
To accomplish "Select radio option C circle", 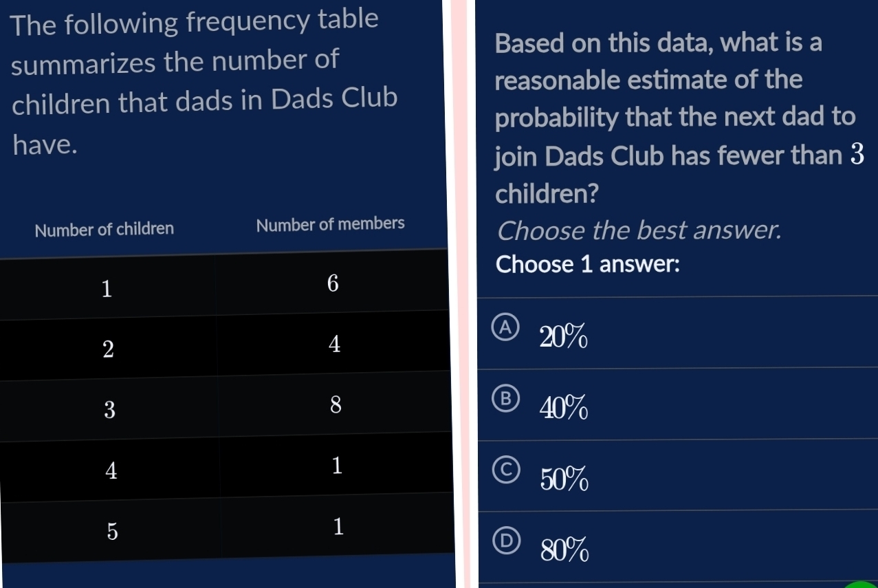I will pos(505,470).
